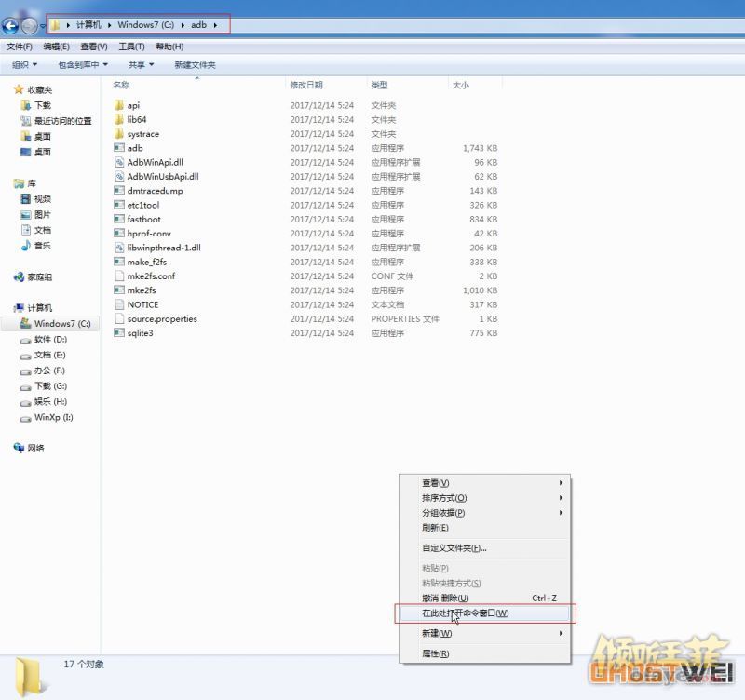
Task: Select 属性 at the bottom of context menu
Action: click(436, 653)
